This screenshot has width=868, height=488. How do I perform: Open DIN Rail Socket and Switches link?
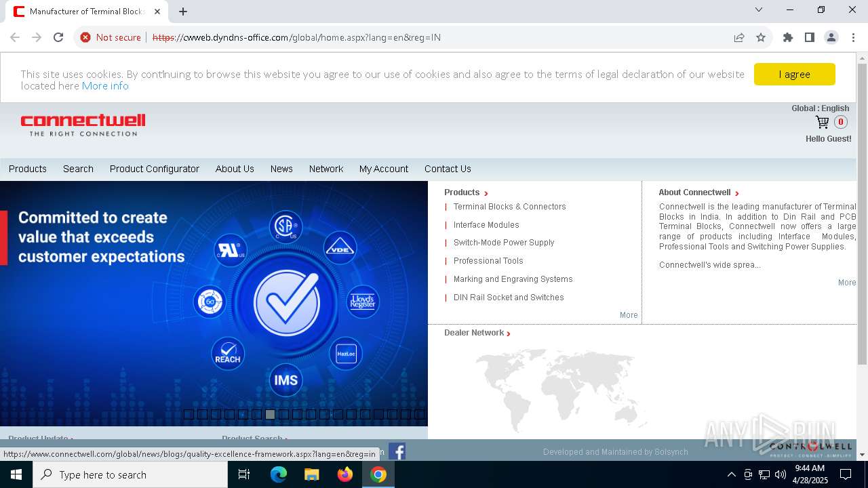[509, 298]
